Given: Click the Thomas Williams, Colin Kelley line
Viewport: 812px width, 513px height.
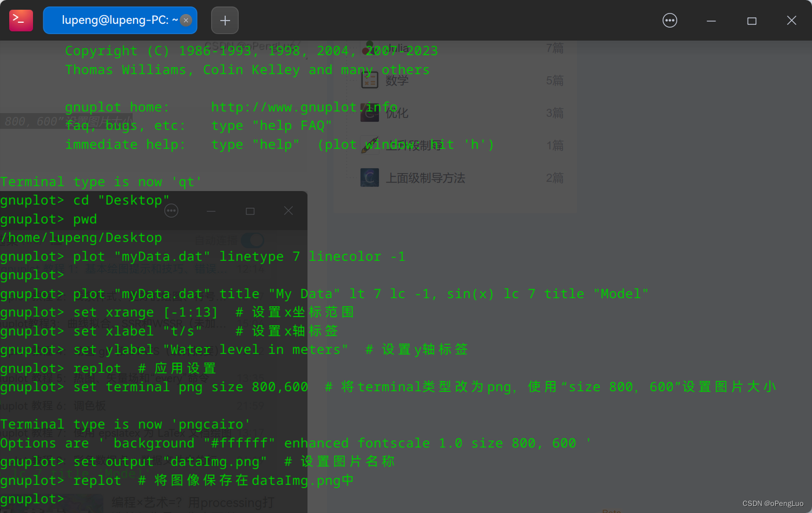Looking at the screenshot, I should coord(247,70).
